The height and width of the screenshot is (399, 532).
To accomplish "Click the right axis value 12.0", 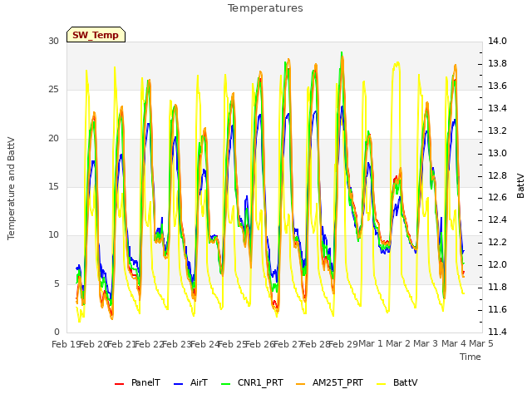I will (x=497, y=264).
